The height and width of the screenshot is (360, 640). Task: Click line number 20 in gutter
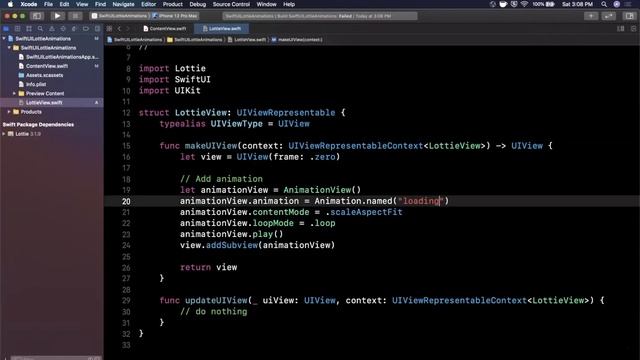point(126,201)
